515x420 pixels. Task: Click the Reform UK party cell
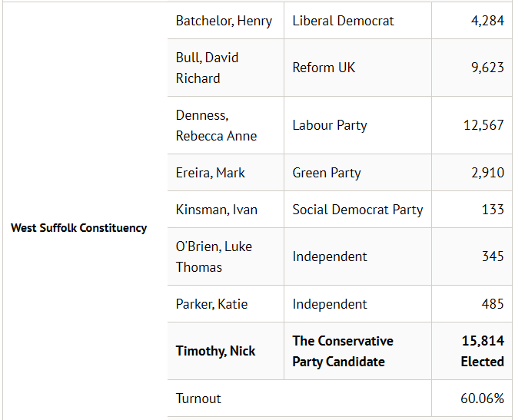coord(357,68)
